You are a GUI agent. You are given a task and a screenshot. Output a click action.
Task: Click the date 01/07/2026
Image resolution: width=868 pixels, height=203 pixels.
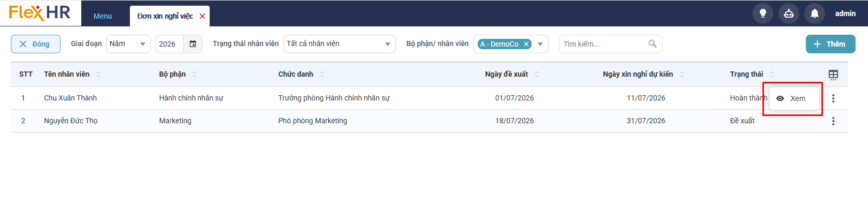tap(514, 98)
